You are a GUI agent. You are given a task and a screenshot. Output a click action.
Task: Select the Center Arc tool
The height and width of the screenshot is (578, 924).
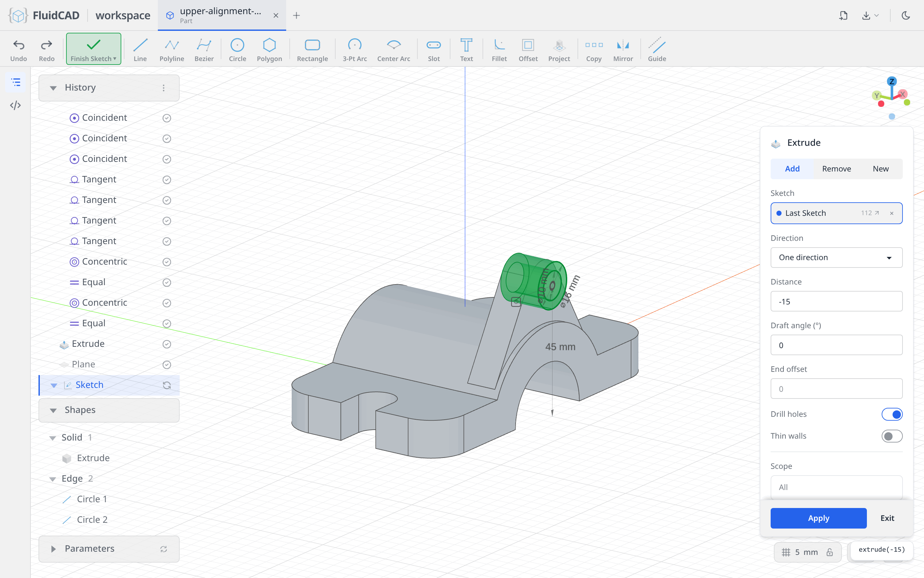click(x=393, y=50)
